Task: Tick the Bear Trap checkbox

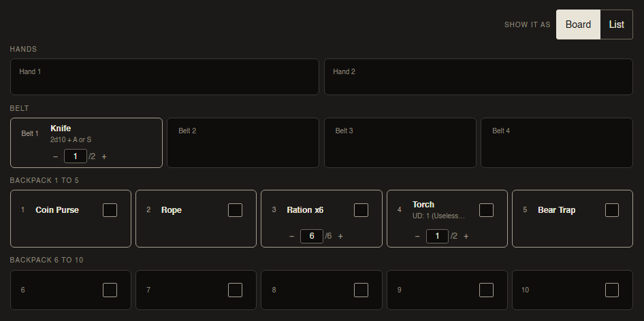Action: tap(612, 210)
